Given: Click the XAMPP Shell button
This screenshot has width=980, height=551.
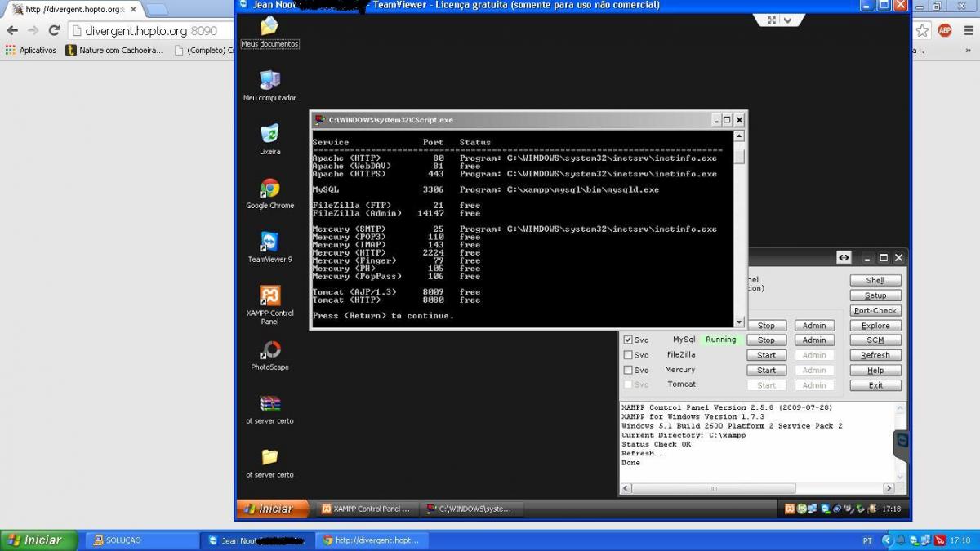Looking at the screenshot, I should pyautogui.click(x=875, y=280).
